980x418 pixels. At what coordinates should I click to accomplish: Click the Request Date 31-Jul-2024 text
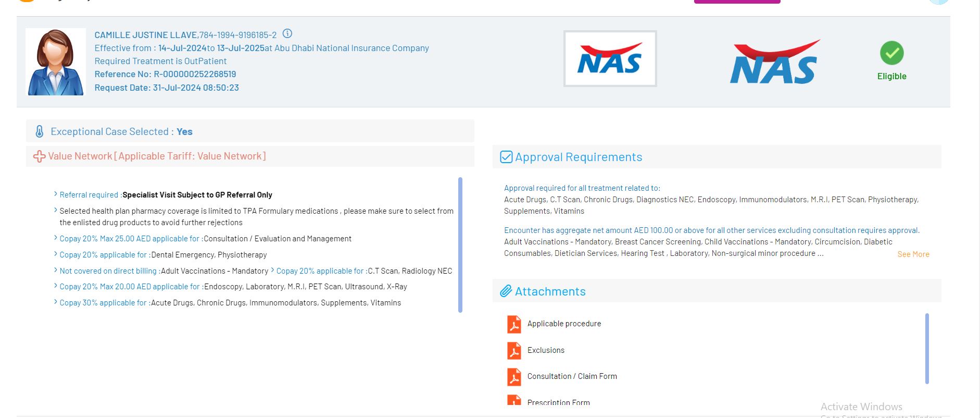click(x=167, y=88)
